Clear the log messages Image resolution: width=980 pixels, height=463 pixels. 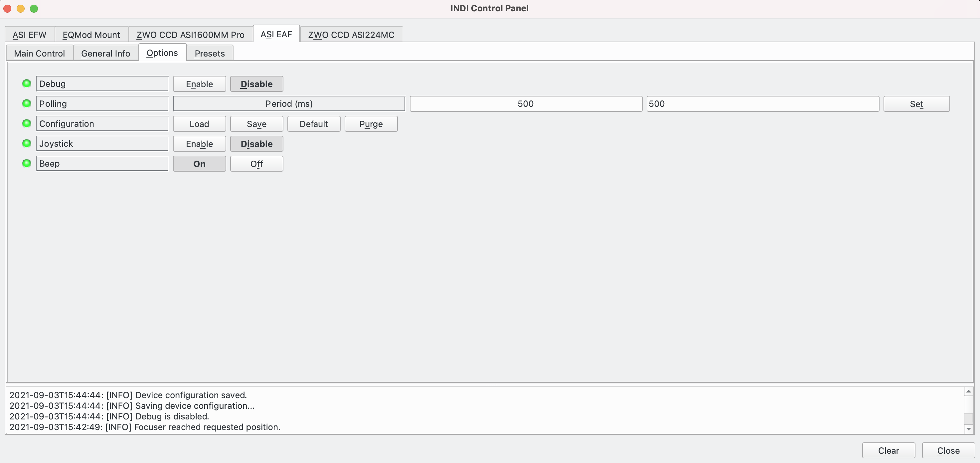pos(889,450)
